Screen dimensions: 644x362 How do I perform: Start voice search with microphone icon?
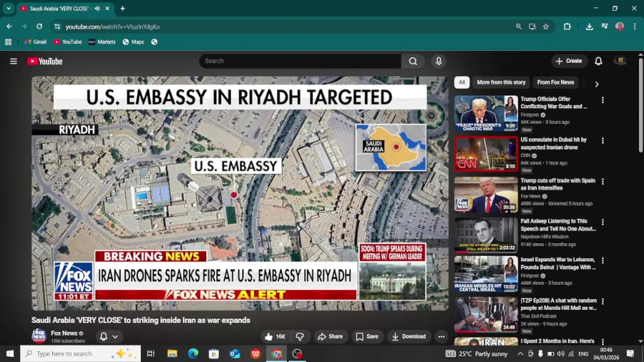coord(439,61)
